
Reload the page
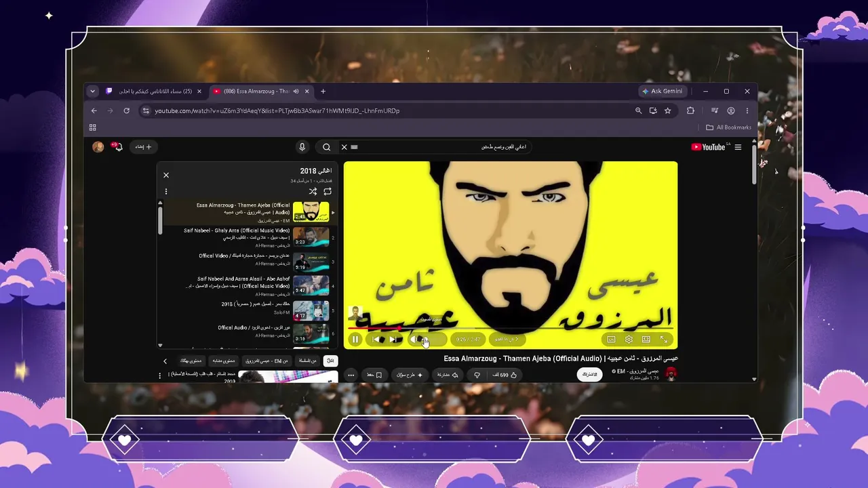tap(126, 110)
